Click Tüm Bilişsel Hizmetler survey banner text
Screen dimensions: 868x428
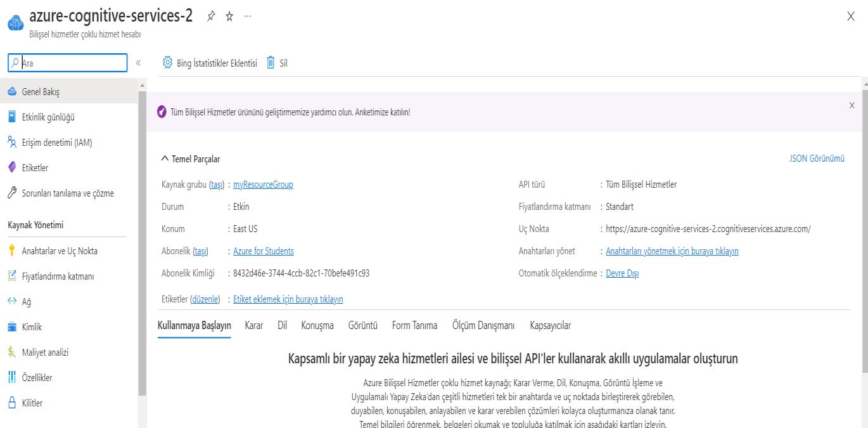pos(290,112)
